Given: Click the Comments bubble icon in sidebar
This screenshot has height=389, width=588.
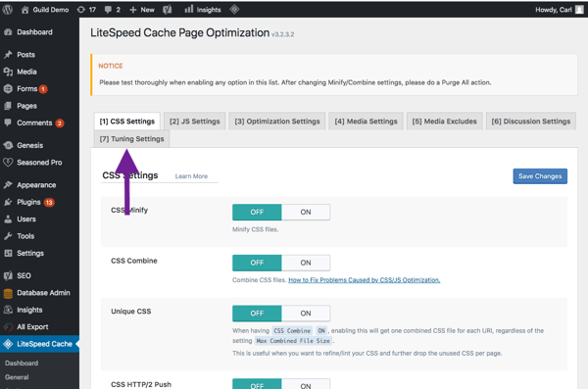Looking at the screenshot, I should [8, 122].
